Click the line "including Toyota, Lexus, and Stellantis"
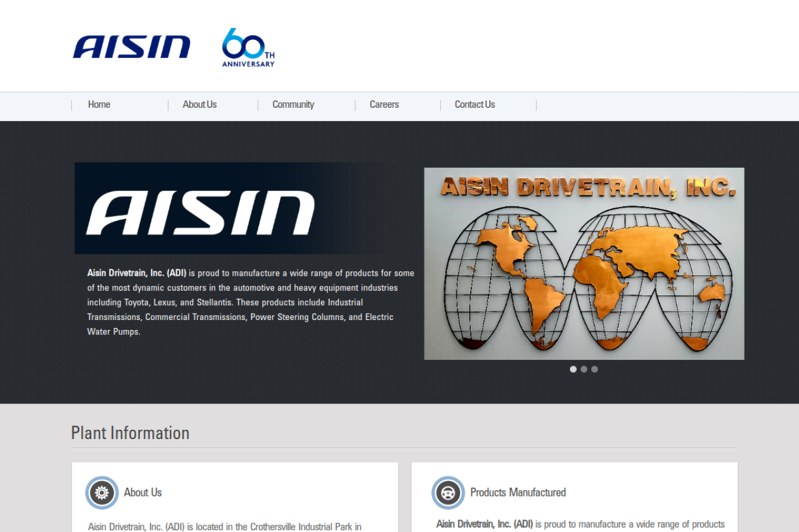 click(x=225, y=302)
